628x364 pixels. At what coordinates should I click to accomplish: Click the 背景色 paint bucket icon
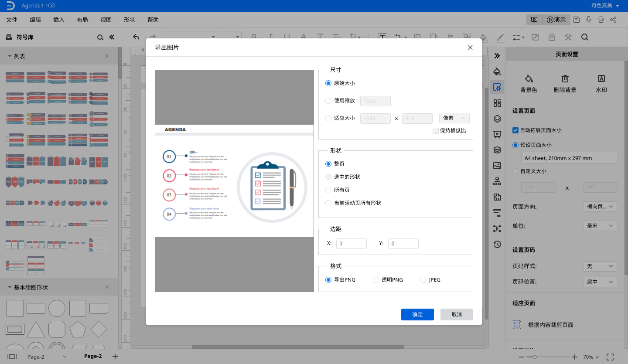529,78
